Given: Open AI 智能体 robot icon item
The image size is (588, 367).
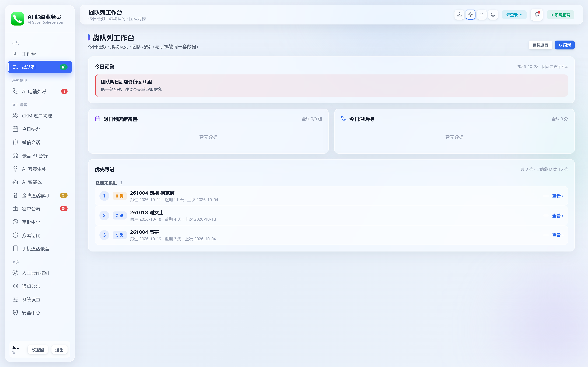Looking at the screenshot, I should tap(40, 182).
